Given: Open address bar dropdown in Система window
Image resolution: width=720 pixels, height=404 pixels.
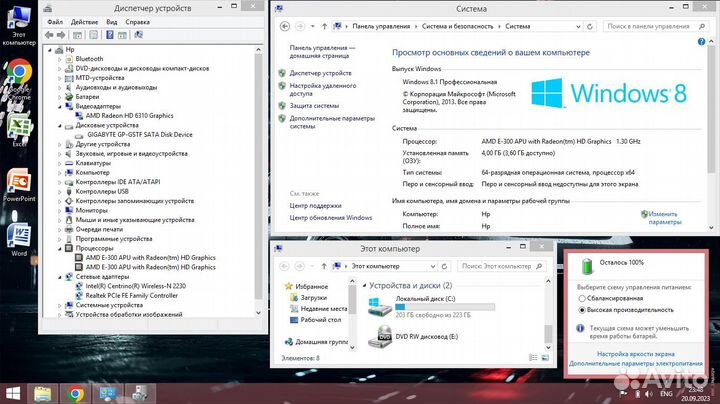Looking at the screenshot, I should (x=578, y=27).
